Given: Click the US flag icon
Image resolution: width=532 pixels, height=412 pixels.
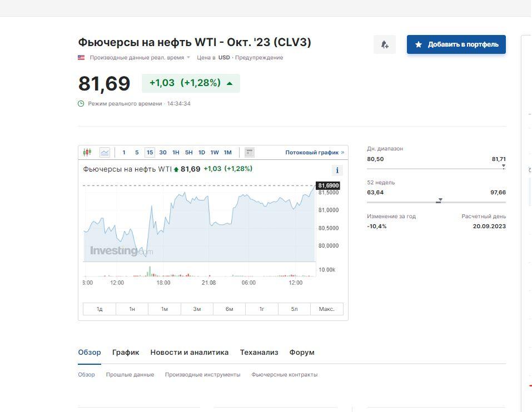Looking at the screenshot, I should pos(81,58).
